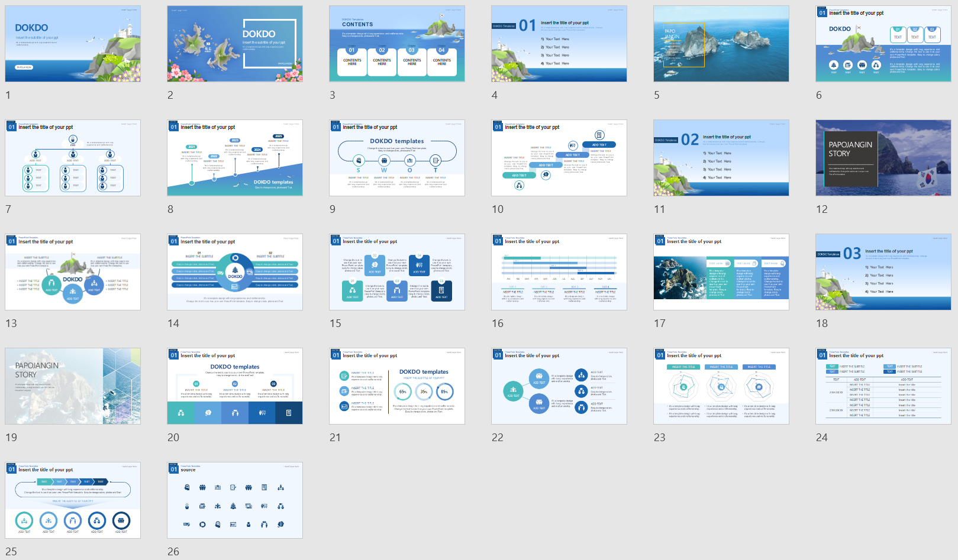Select slide 15 with the six icon boxes
This screenshot has height=560, width=958.
(397, 272)
